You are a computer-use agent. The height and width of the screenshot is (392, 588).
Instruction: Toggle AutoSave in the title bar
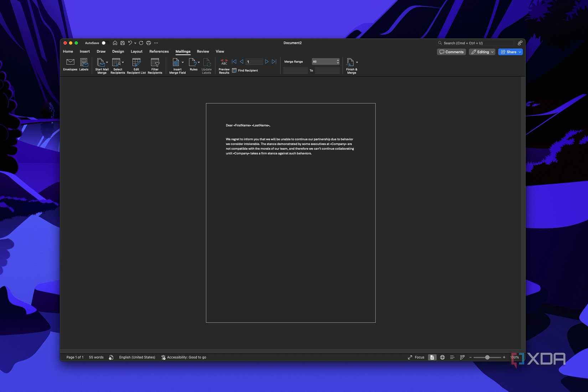tap(103, 43)
